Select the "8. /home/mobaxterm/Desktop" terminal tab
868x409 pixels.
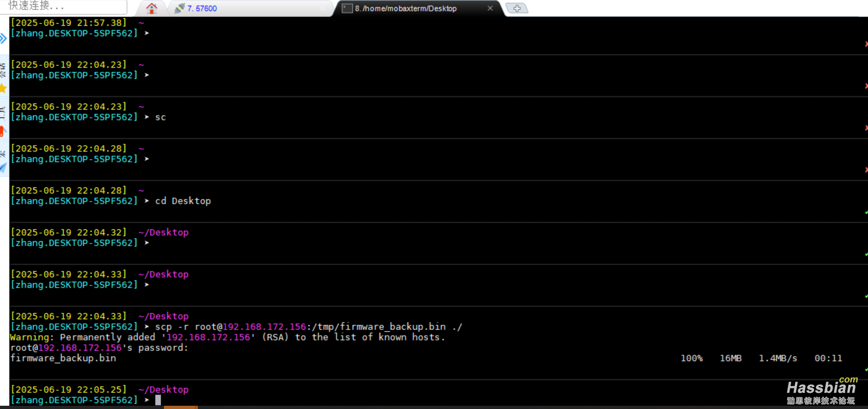click(406, 8)
